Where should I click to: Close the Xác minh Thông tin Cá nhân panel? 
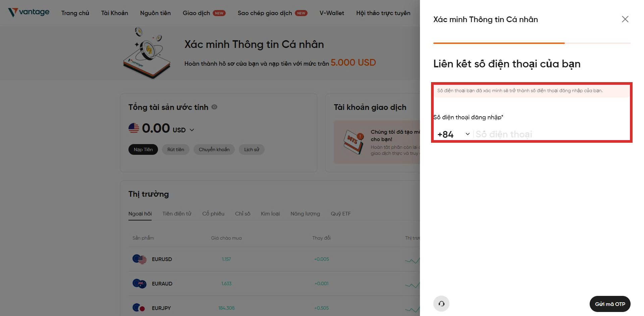tap(625, 19)
